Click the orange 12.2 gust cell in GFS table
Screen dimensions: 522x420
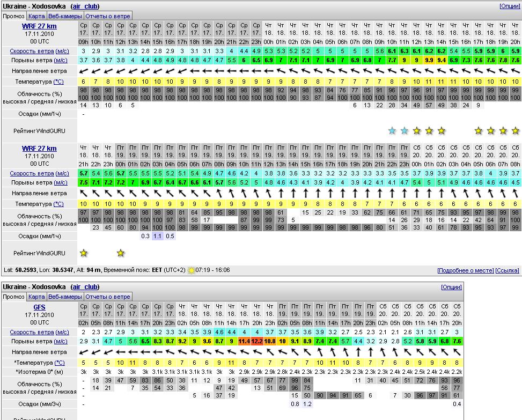pos(257,341)
